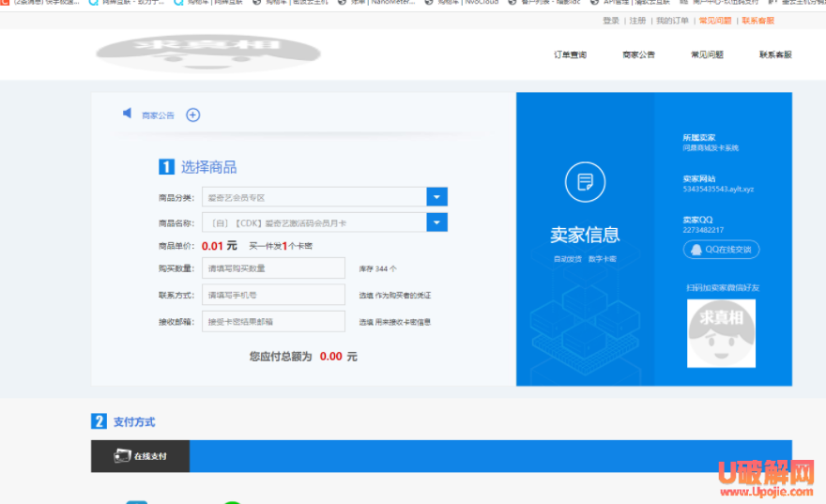This screenshot has width=826, height=504.
Task: Select the 爱奇艺会员专区 category combo box
Action: point(314,197)
